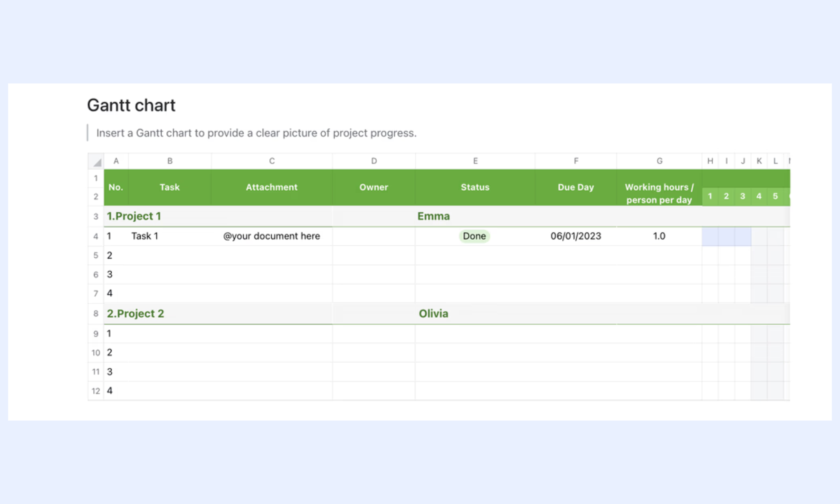The image size is (840, 504).
Task: Click day "1" timeline header cell
Action: 710,196
